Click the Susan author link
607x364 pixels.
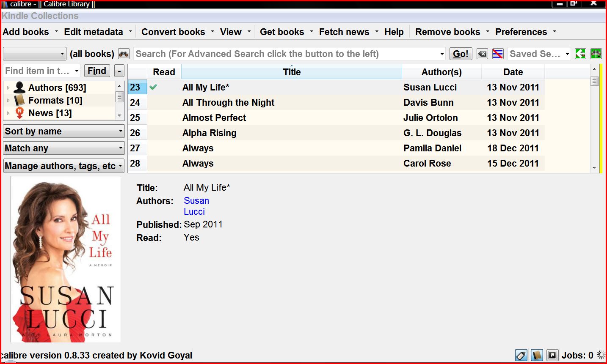pos(196,200)
